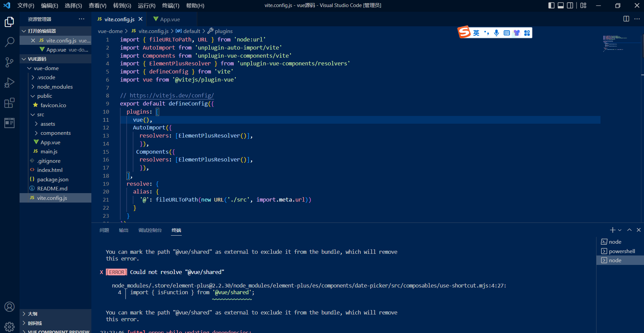Close the terminal panel

pyautogui.click(x=639, y=230)
